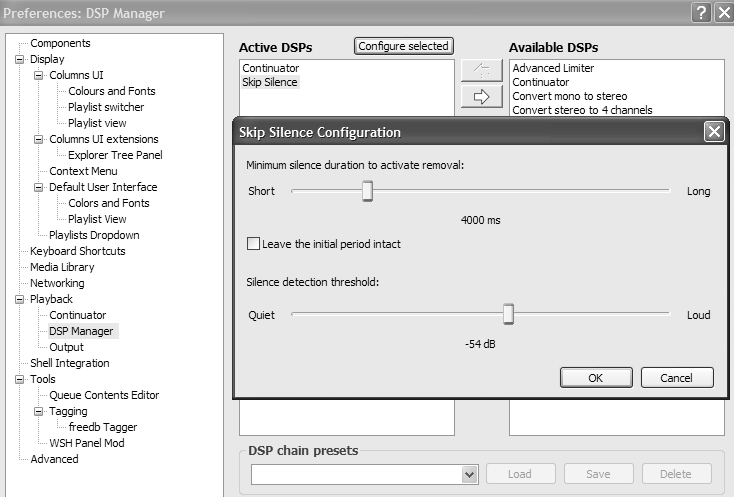The image size is (734, 497).
Task: Open Queue Contents Editor under Tools
Action: (104, 395)
